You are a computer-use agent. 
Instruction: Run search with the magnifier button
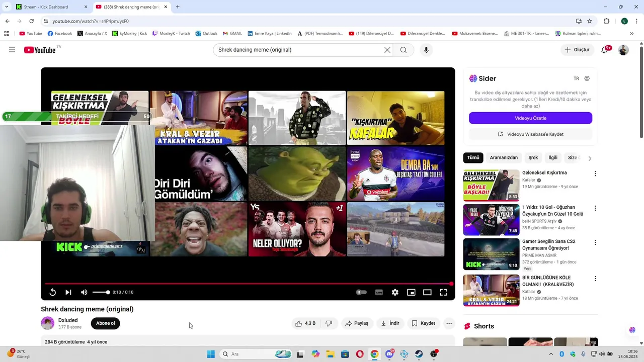pos(404,50)
